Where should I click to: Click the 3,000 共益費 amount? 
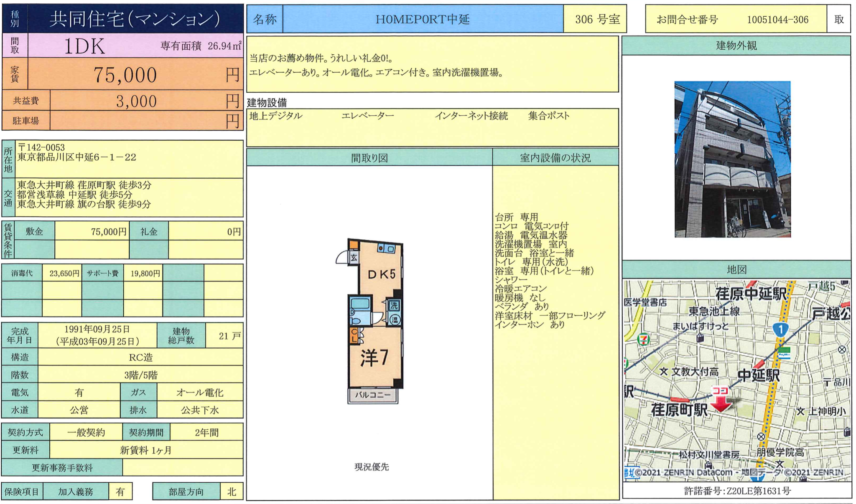click(x=136, y=101)
